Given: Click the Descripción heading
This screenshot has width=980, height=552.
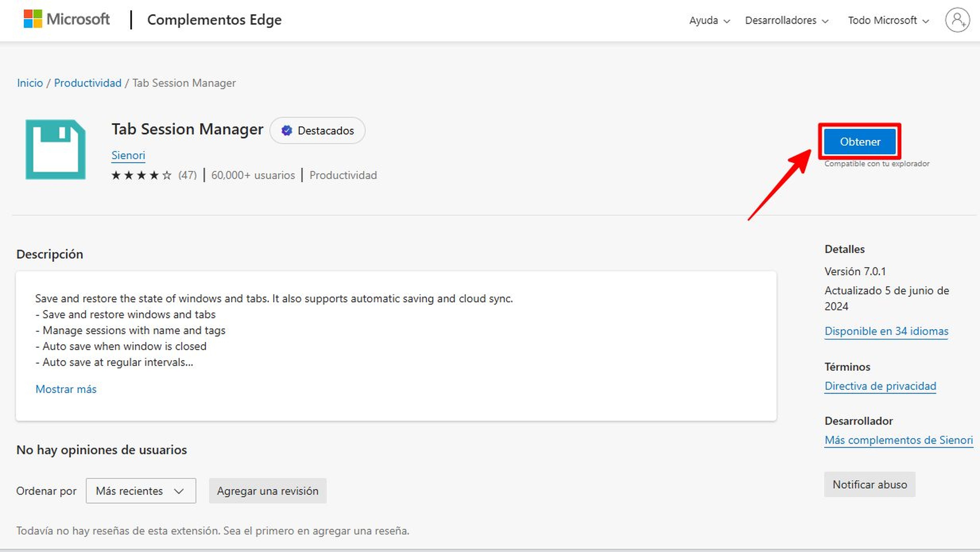Looking at the screenshot, I should pyautogui.click(x=50, y=254).
